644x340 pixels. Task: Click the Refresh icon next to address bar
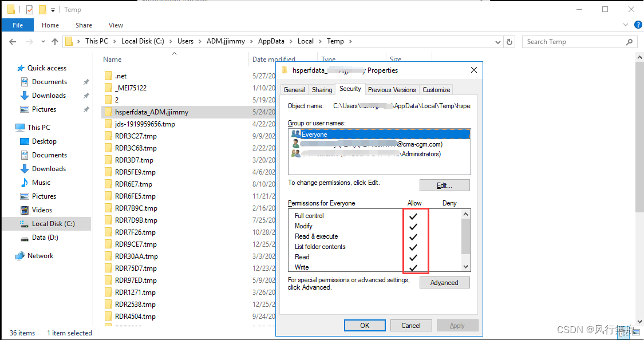[508, 41]
